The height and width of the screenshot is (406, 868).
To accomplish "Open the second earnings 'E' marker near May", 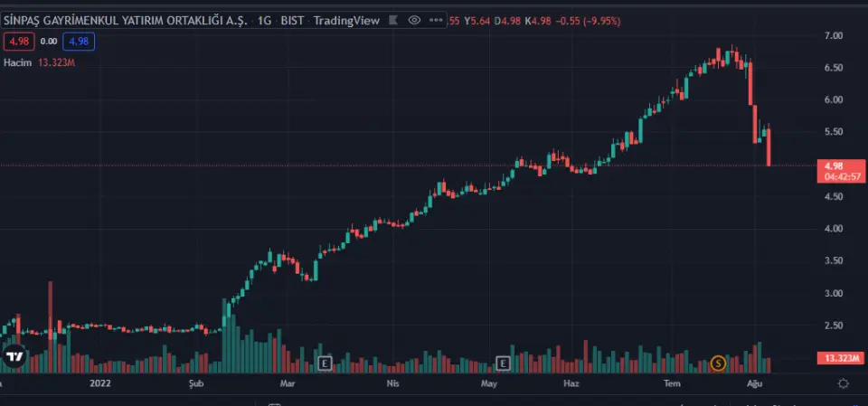I will [x=504, y=364].
